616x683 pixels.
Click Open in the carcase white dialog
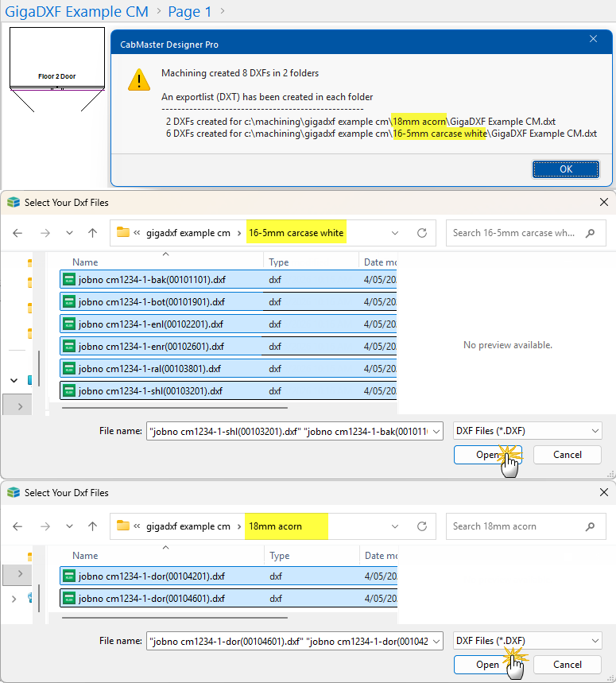[x=487, y=454]
